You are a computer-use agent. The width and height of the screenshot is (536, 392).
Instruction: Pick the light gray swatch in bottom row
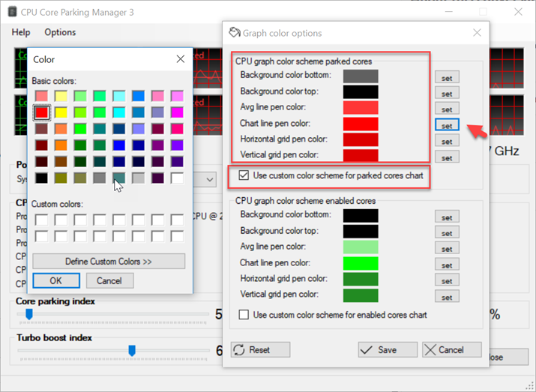[x=139, y=178]
